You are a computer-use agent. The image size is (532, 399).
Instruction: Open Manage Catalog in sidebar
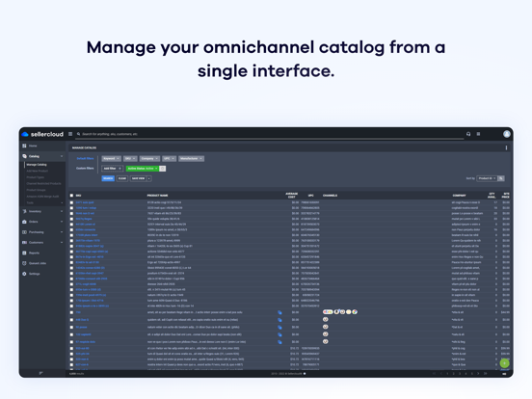point(37,165)
